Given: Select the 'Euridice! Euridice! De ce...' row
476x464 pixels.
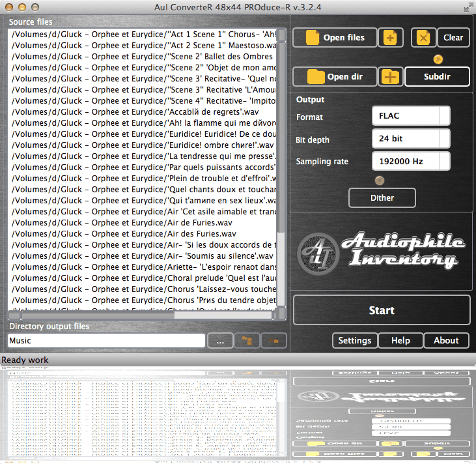Looking at the screenshot, I should click(x=142, y=134).
